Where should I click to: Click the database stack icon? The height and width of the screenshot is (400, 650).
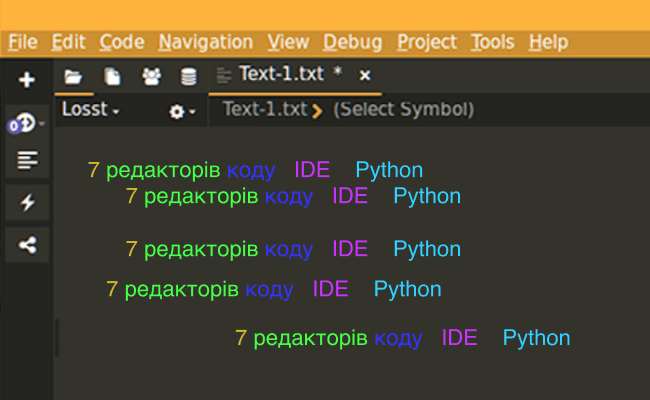[188, 76]
